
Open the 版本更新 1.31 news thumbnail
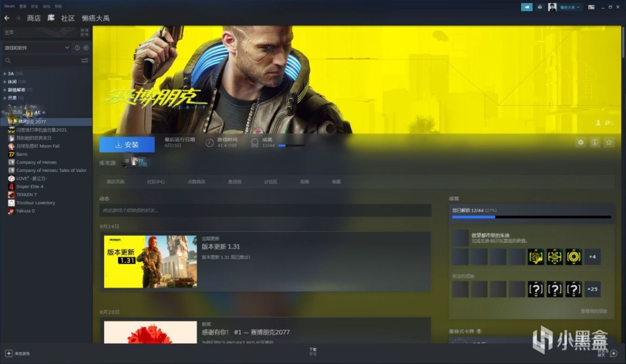pyautogui.click(x=150, y=261)
